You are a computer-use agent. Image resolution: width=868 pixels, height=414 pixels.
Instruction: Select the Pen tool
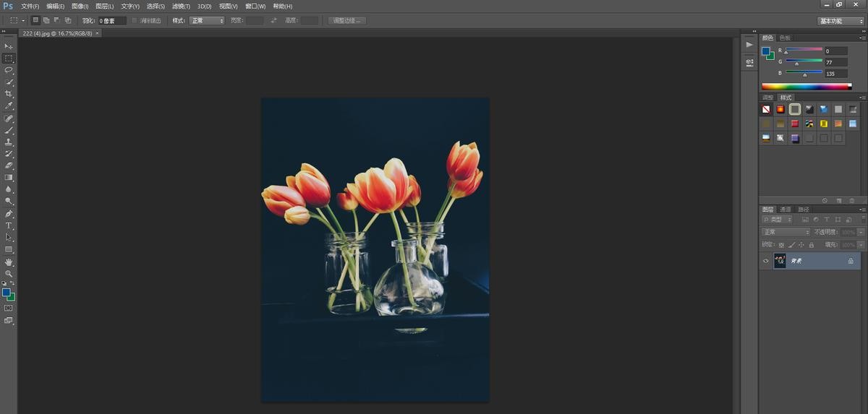[9, 214]
